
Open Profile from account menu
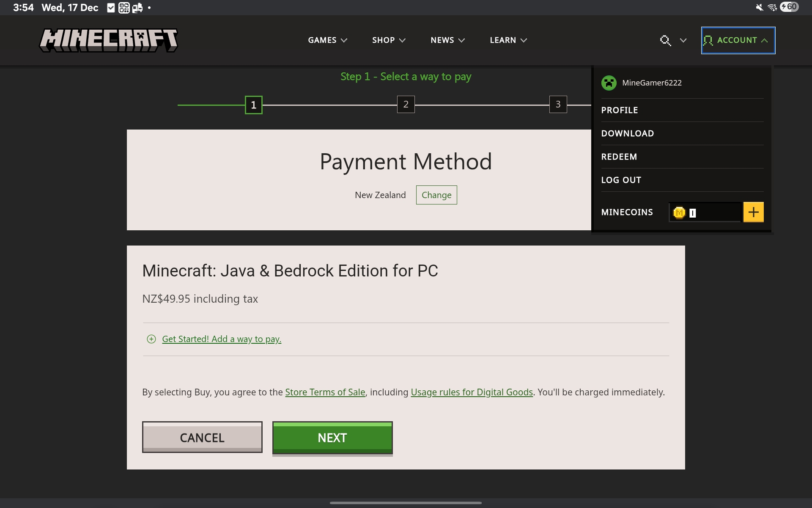620,110
